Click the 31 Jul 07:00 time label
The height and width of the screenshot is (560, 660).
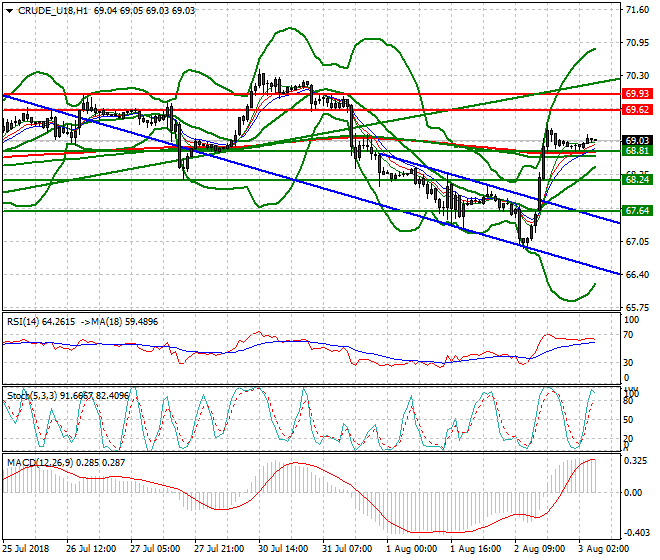(x=347, y=549)
